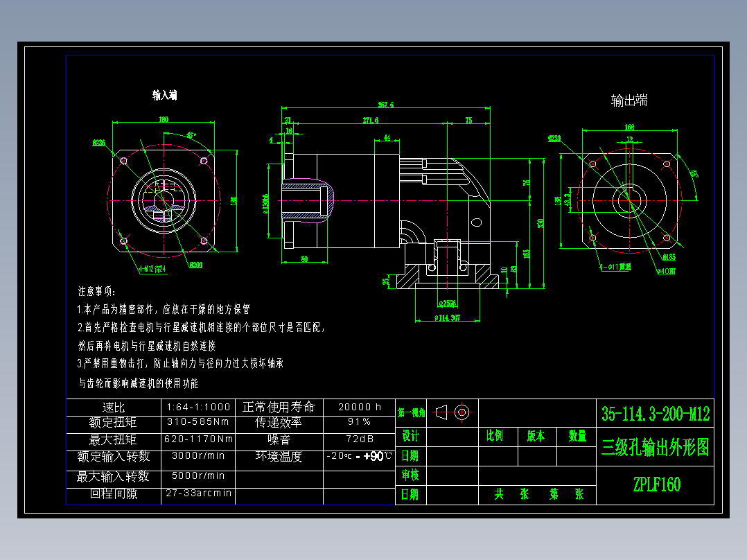Screen dimensions: 747x560
Task: Select the 噪音 72dB specification cell
Action: pos(359,439)
